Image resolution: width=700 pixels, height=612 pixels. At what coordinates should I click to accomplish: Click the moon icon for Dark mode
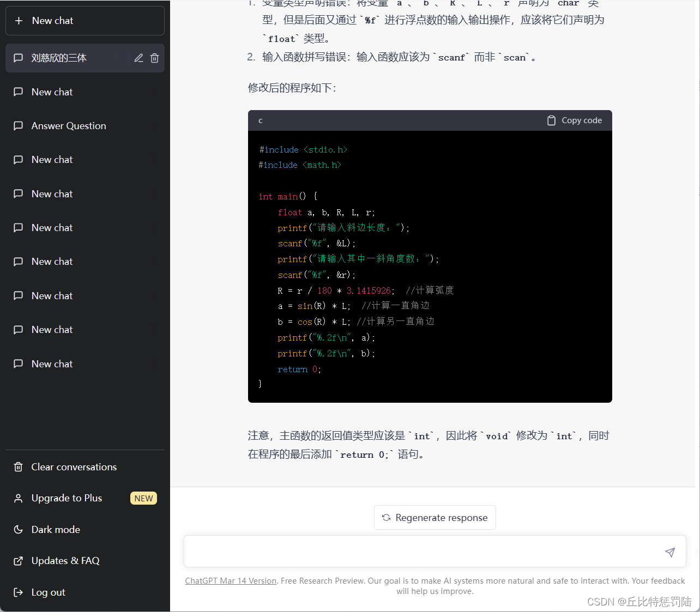point(18,530)
